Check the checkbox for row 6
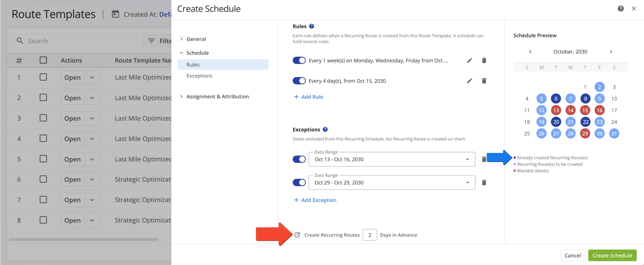644x265 pixels. (x=43, y=179)
